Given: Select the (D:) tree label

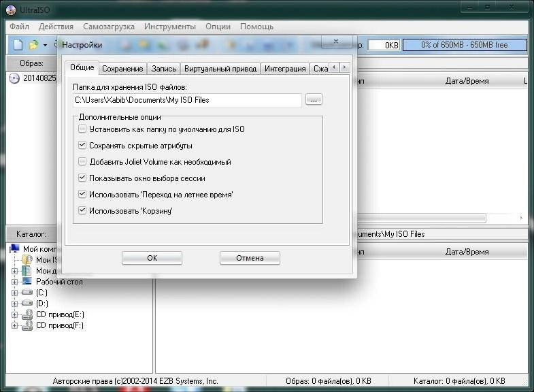Looking at the screenshot, I should click(42, 304).
